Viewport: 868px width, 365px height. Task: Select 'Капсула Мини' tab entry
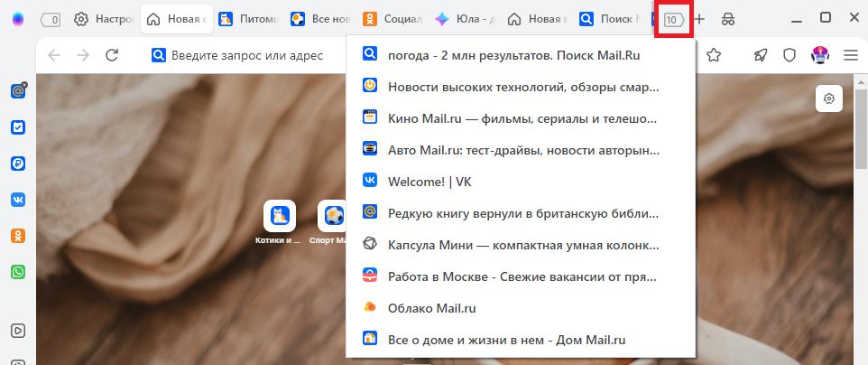[521, 245]
